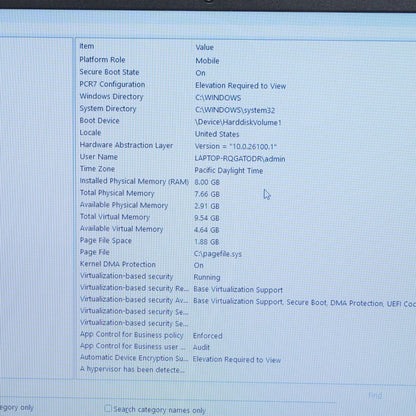Click the Version = "10.0.26100.1" value
416x416 pixels.
[236, 146]
